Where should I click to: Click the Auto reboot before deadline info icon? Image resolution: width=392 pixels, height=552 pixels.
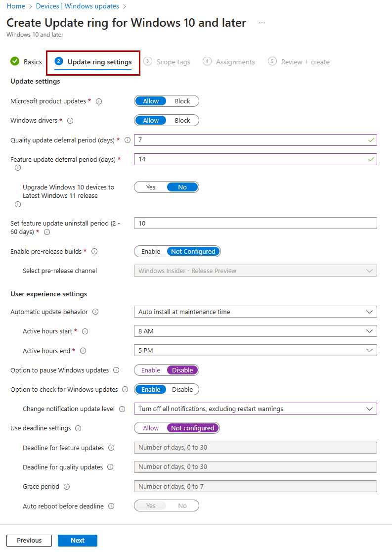(111, 506)
